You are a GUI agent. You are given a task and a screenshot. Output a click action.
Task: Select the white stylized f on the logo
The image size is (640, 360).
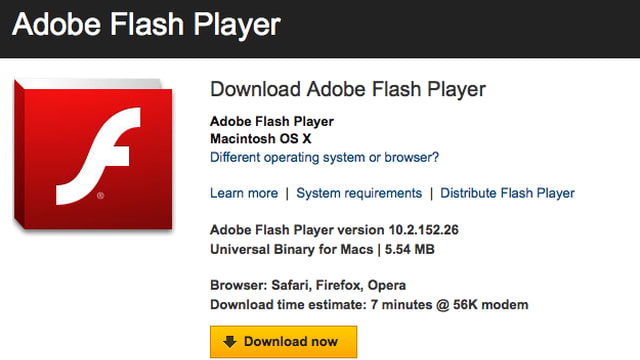[x=98, y=156]
